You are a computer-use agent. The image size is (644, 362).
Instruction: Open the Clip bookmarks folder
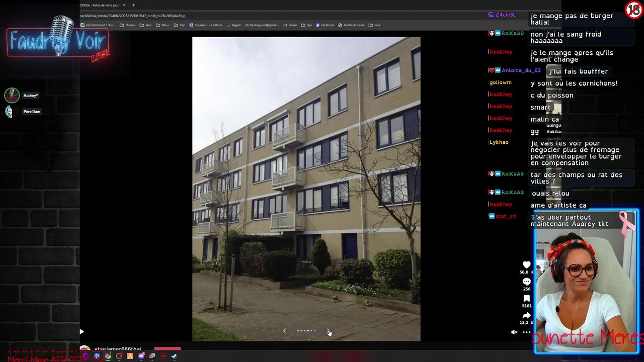tap(180, 25)
